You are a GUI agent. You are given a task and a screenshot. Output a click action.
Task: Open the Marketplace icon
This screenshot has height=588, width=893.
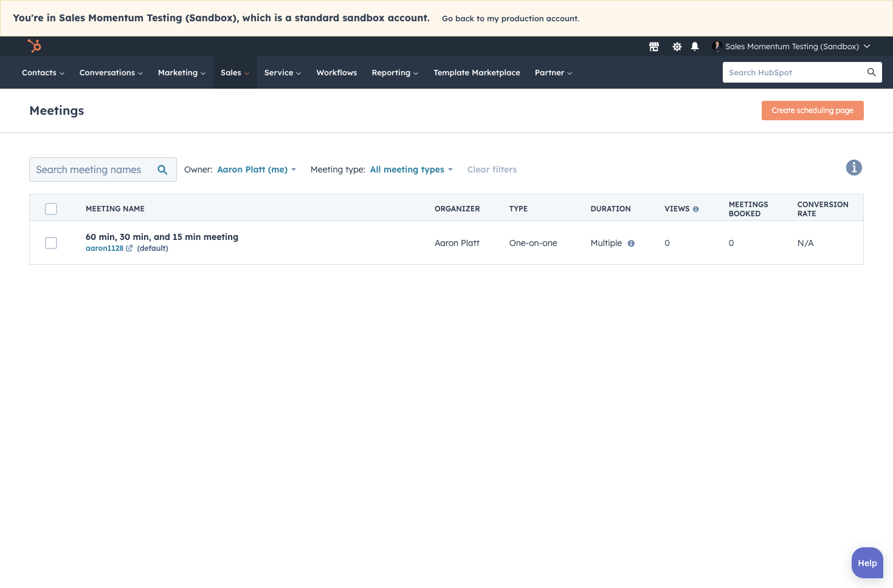click(x=654, y=47)
